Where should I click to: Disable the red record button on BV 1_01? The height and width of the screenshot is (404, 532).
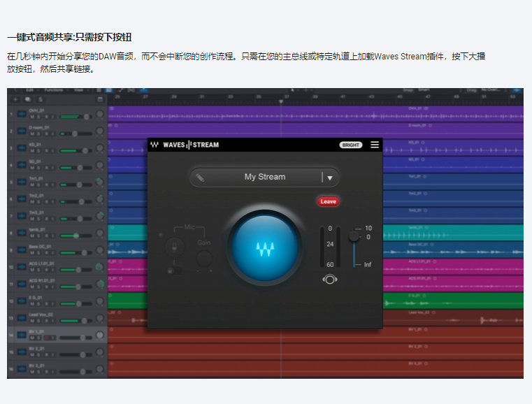[46, 338]
